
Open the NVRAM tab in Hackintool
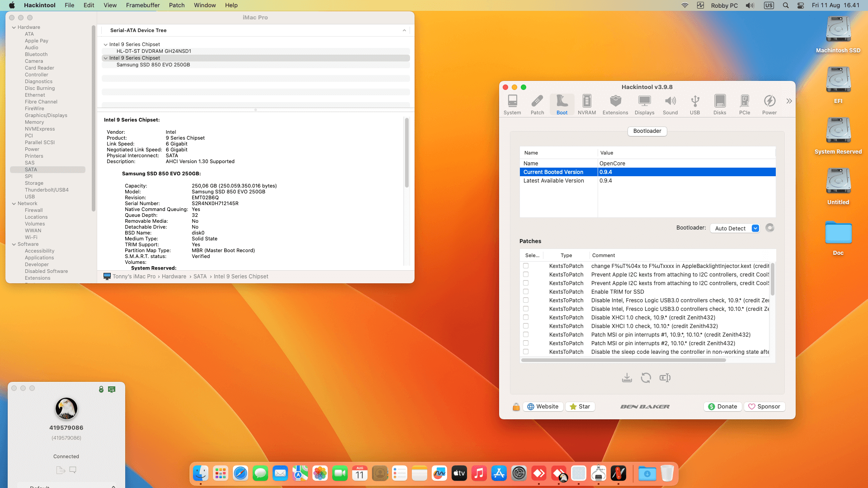point(587,104)
